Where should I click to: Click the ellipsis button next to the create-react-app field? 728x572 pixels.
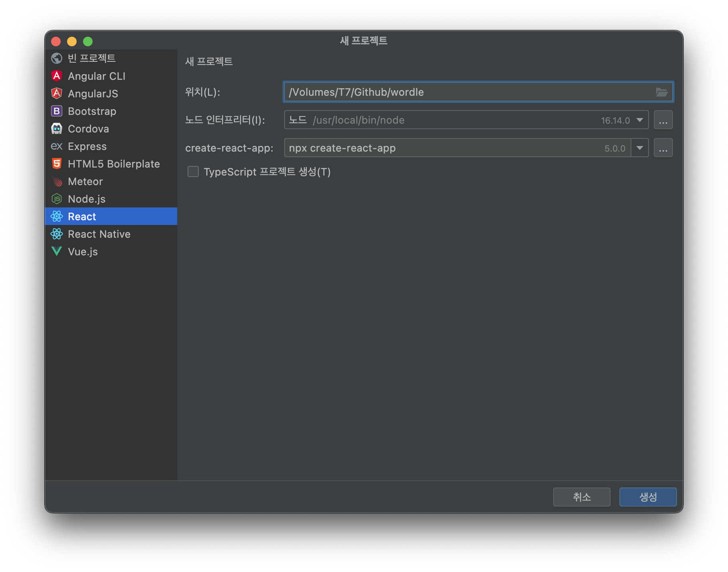(x=663, y=148)
